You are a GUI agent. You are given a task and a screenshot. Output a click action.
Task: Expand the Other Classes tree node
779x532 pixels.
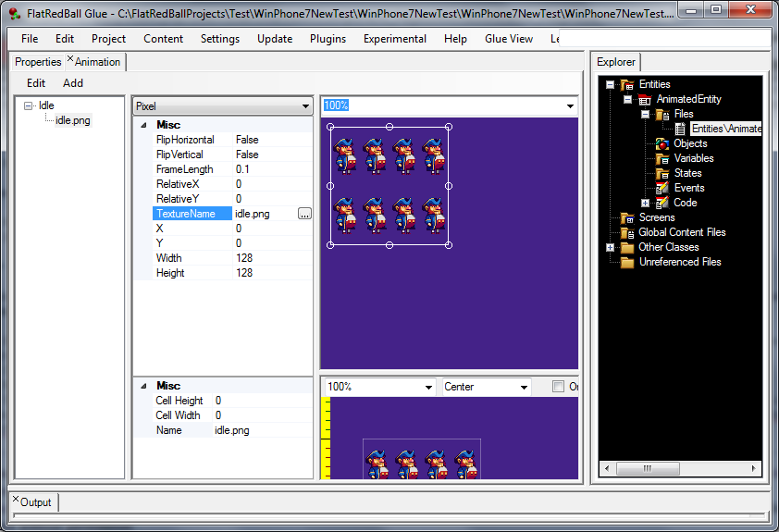610,247
